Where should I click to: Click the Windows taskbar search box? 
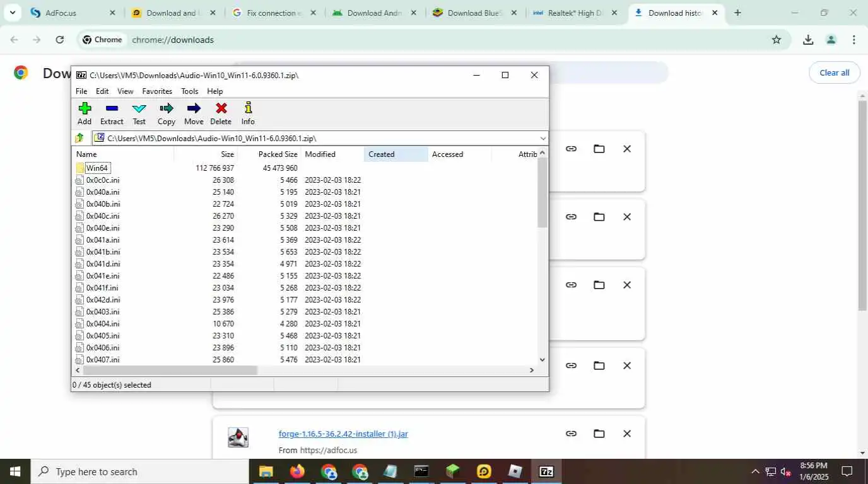pos(139,471)
